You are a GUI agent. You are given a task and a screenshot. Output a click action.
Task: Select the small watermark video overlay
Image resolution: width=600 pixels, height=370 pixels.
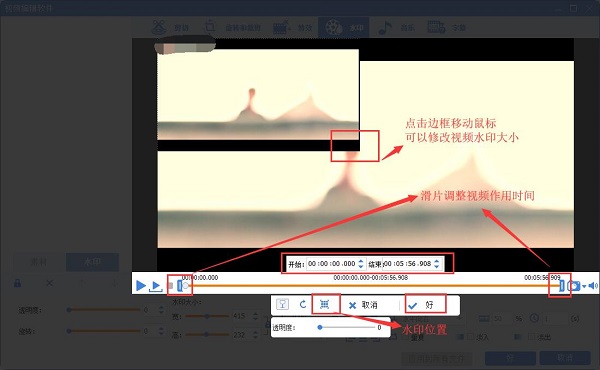(x=258, y=100)
